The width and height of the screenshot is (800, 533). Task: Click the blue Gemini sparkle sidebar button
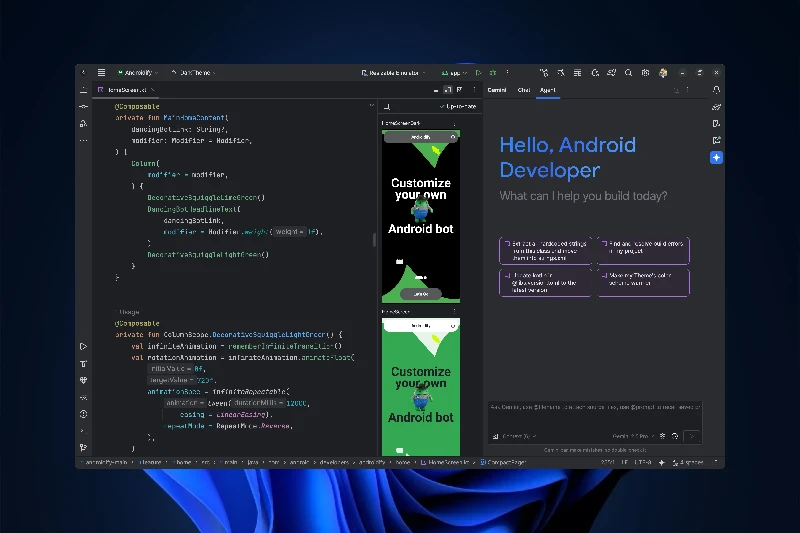[x=716, y=158]
